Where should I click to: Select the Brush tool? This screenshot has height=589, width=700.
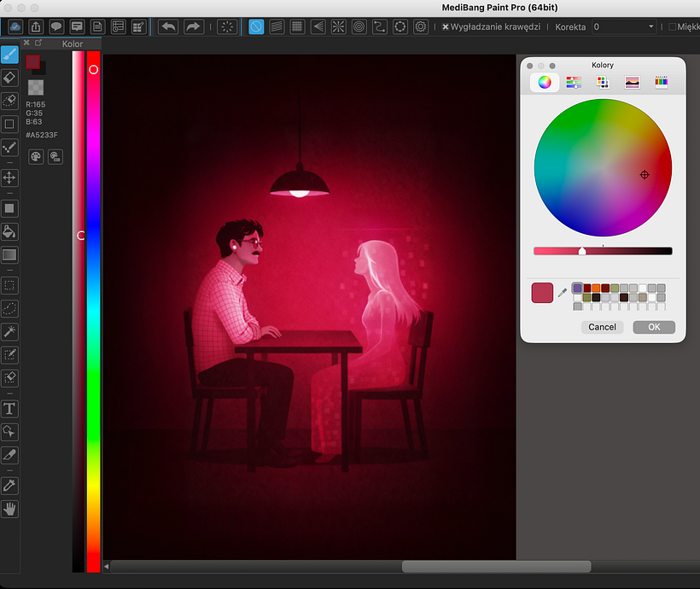pos(10,55)
